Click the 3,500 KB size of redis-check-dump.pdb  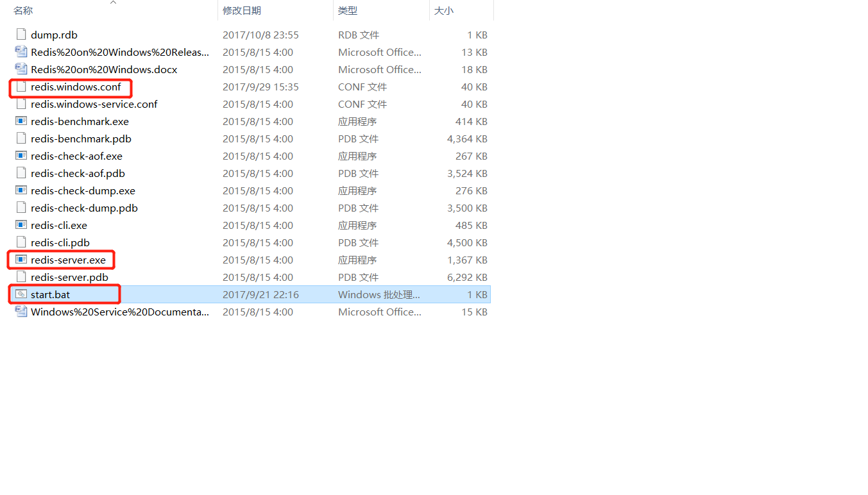tap(467, 208)
